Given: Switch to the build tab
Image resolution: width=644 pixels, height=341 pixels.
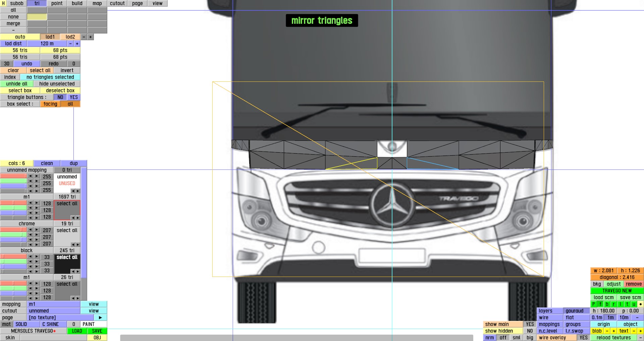Looking at the screenshot, I should (77, 3).
